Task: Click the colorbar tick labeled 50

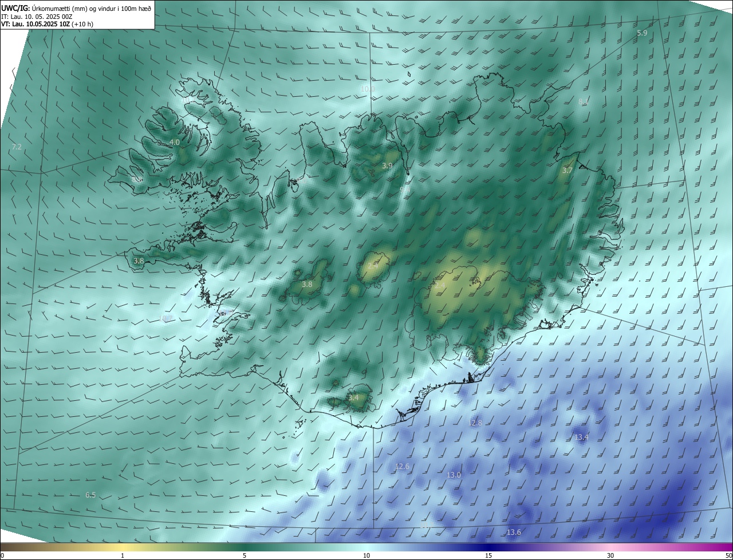Action: coord(728,555)
